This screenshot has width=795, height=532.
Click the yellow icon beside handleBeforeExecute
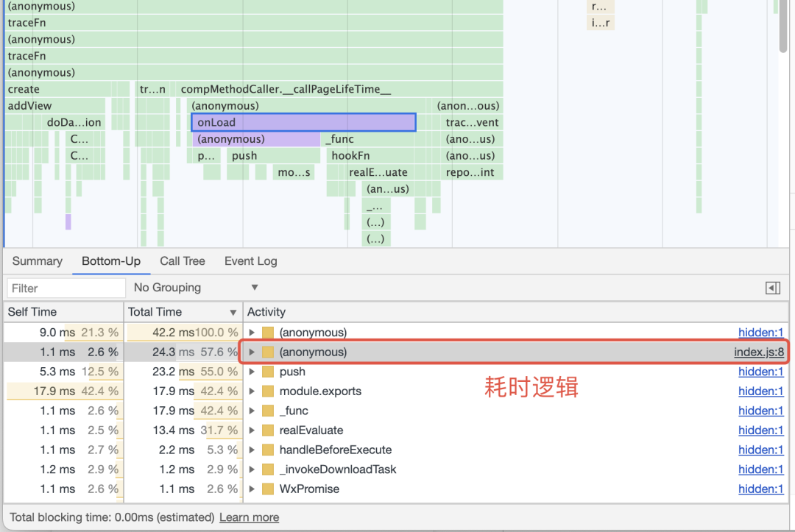coord(268,450)
